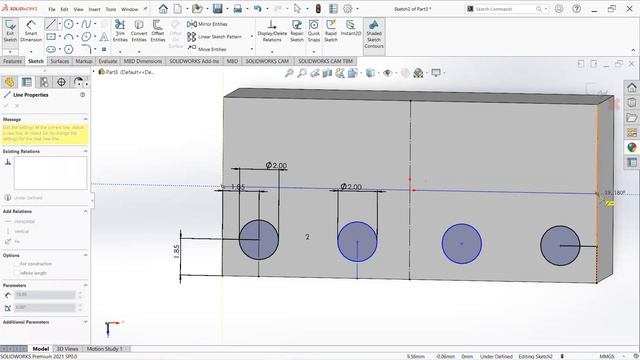
Task: Open the Motion Study 1 tab
Action: pyautogui.click(x=104, y=349)
